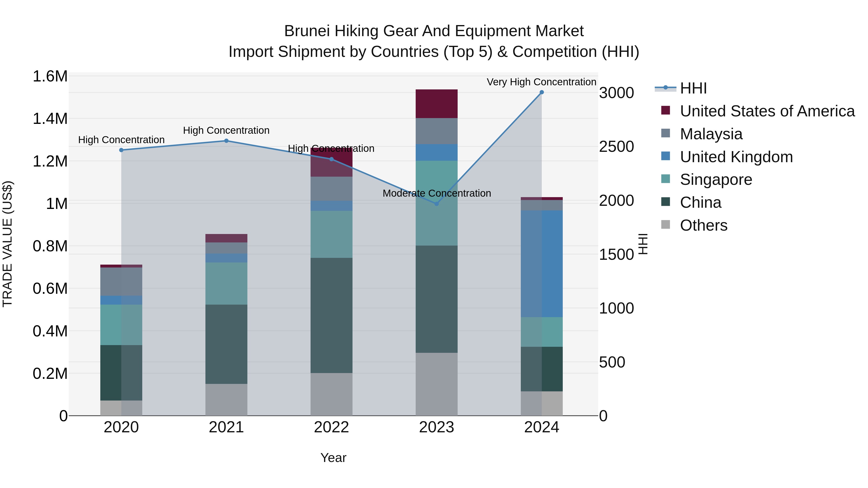
Task: Click the China dark green legend swatch
Action: (665, 201)
